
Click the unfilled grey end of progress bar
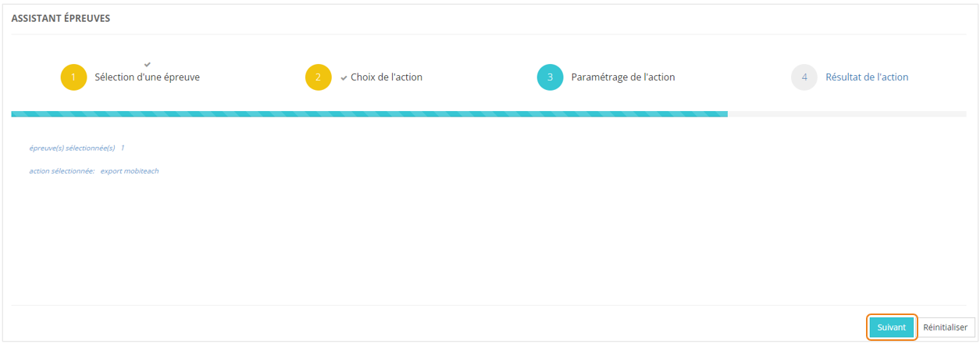[846, 114]
